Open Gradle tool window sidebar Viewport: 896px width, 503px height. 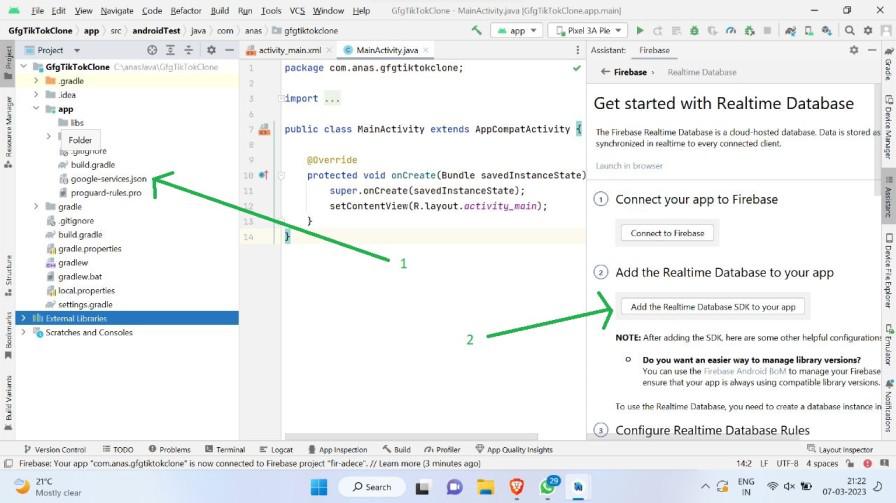tap(889, 65)
